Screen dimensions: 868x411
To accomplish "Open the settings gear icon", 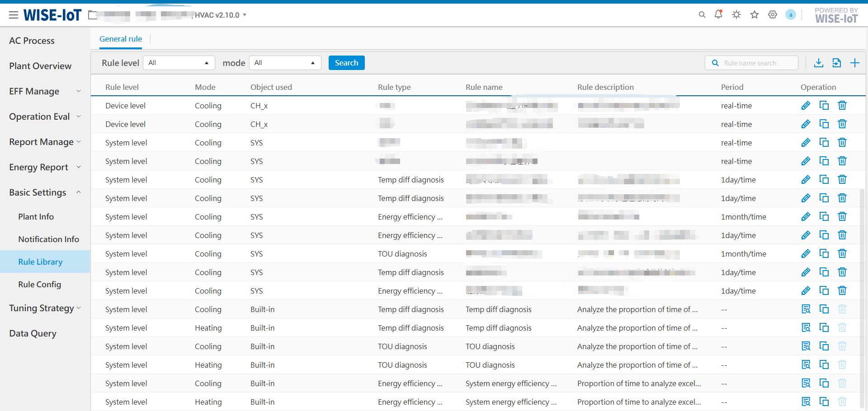I will (772, 15).
